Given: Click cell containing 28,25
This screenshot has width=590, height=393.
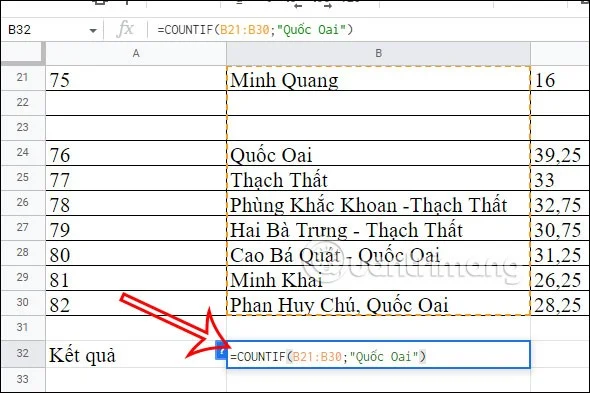Looking at the screenshot, I should pyautogui.click(x=560, y=303).
